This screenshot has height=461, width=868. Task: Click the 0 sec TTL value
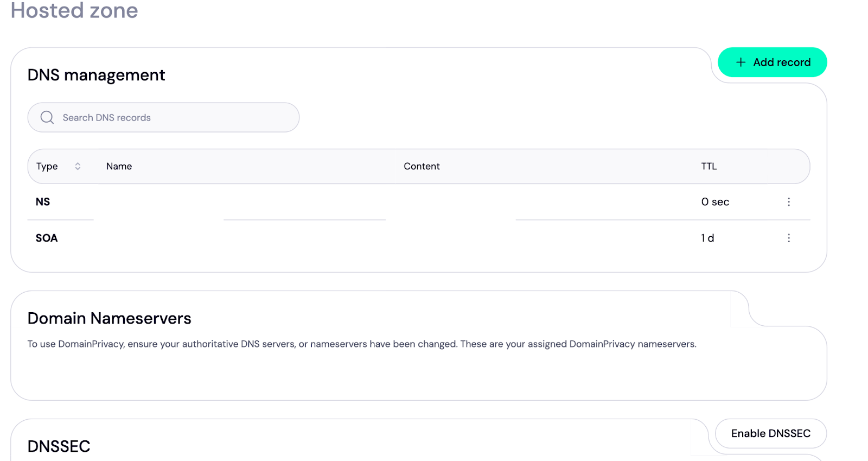tap(715, 202)
